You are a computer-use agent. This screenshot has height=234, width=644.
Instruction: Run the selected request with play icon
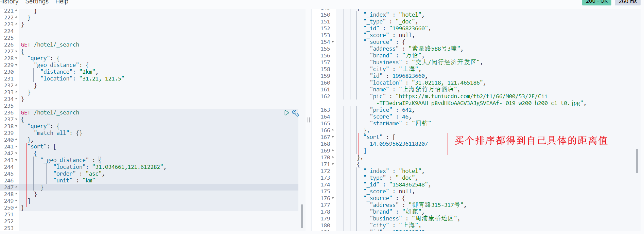coord(286,113)
